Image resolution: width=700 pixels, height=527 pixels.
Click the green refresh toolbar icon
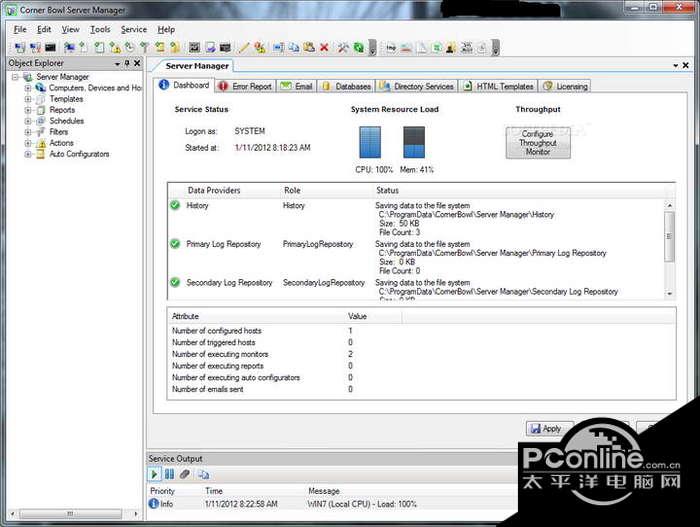[358, 48]
